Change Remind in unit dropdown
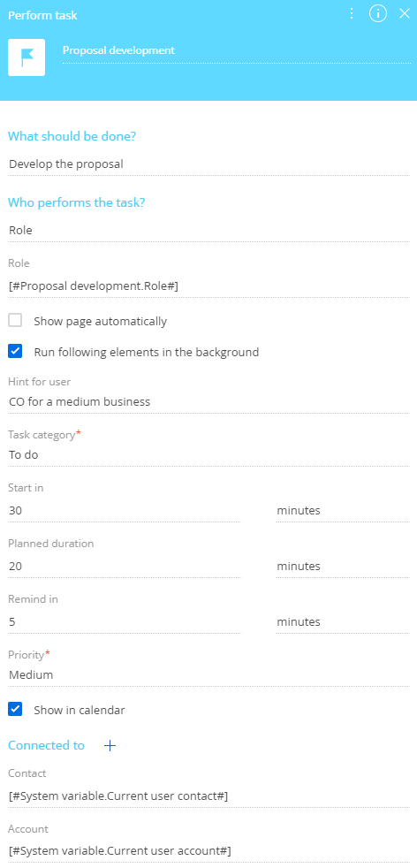 pyautogui.click(x=342, y=621)
